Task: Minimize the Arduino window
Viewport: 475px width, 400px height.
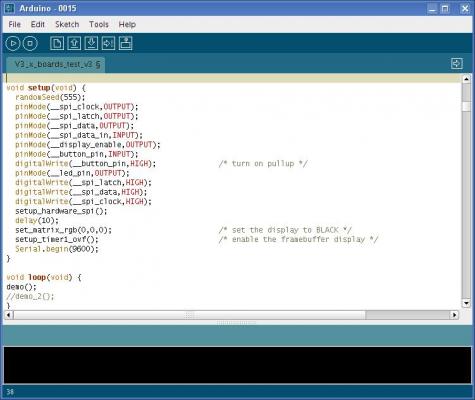Action: click(432, 9)
